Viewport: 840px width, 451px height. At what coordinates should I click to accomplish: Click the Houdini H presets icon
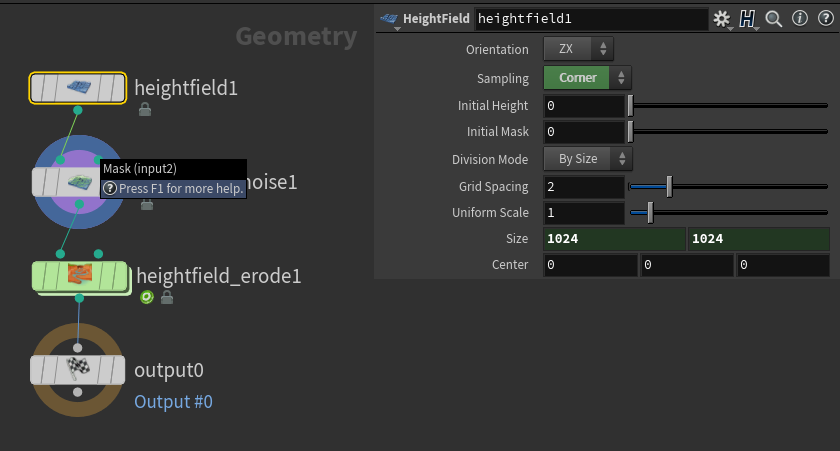747,18
